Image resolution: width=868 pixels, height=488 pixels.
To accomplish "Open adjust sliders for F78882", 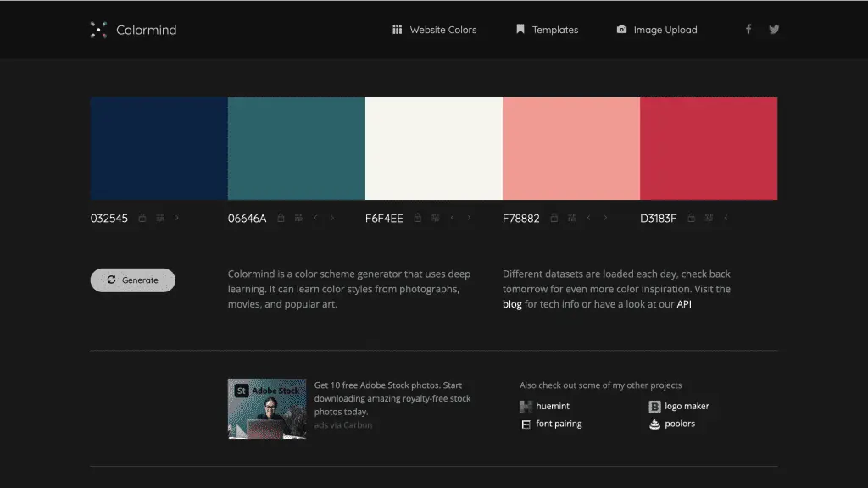I will click(x=571, y=218).
